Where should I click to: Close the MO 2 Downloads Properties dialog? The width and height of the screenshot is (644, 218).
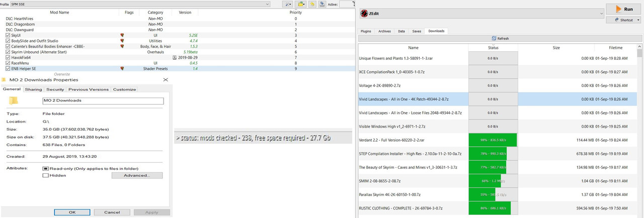click(x=166, y=79)
